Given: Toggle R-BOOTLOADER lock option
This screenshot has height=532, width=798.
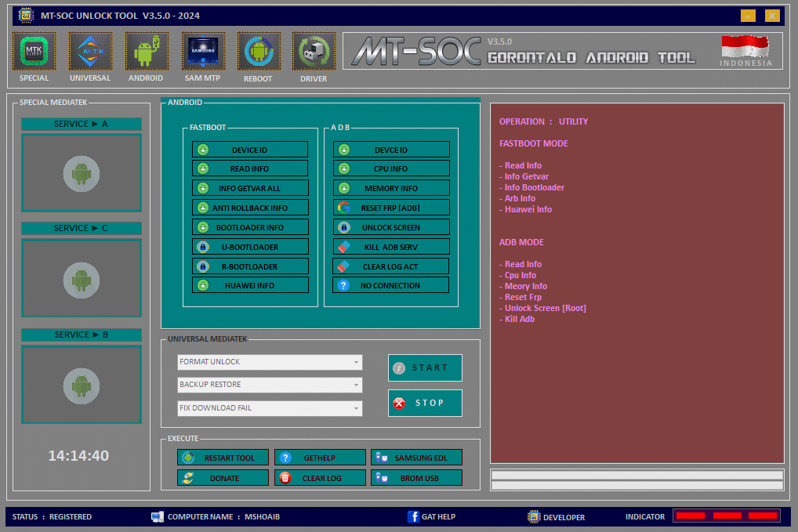Looking at the screenshot, I should tap(250, 266).
